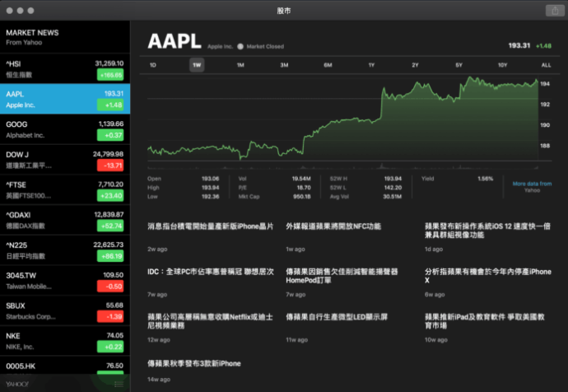
Task: Toggle the +165.65 change badge for ^HSI
Action: click(x=110, y=75)
